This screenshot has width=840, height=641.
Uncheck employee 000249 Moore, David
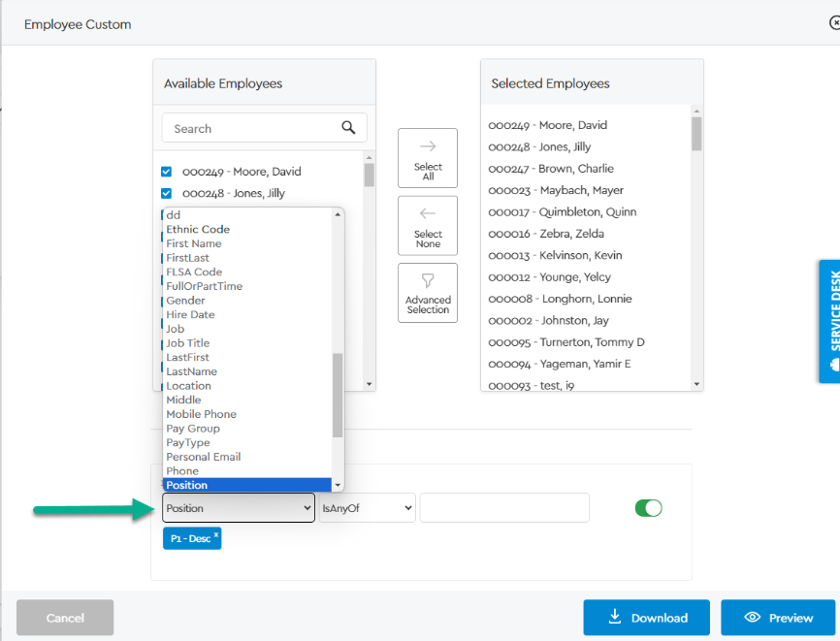point(166,172)
